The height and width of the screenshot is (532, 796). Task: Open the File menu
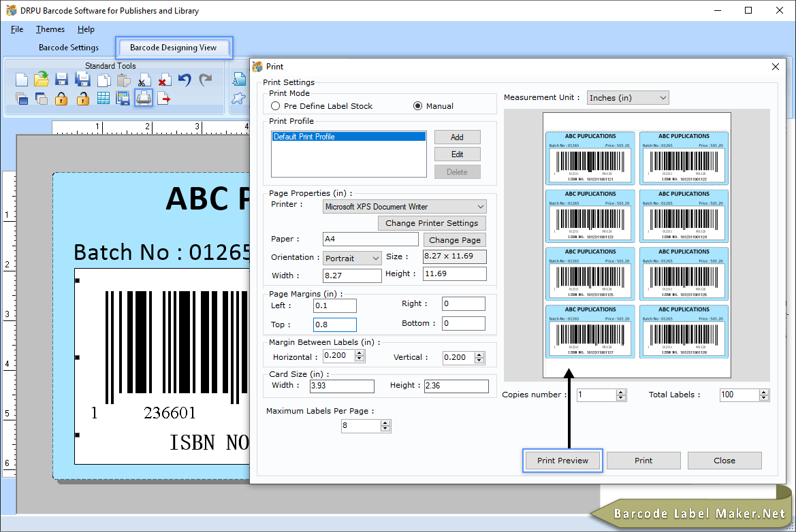pos(17,29)
